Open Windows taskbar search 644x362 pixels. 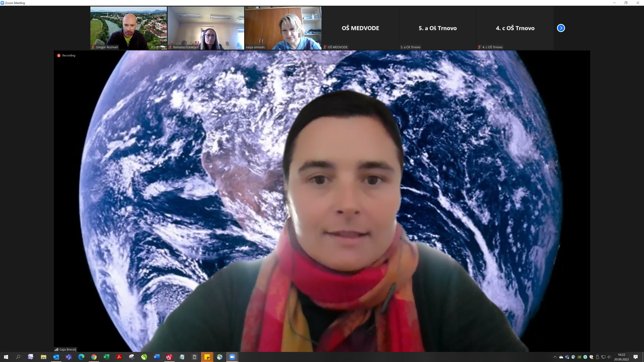18,357
